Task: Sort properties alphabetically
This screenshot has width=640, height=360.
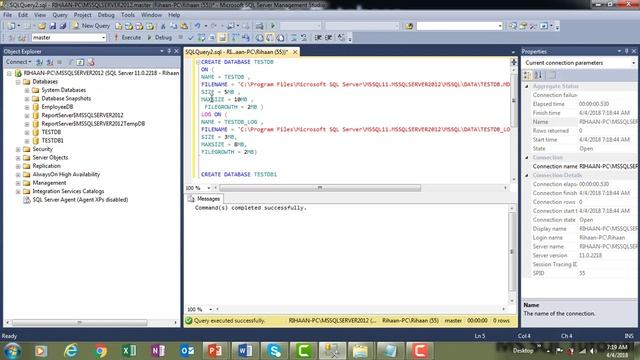Action: [x=538, y=75]
